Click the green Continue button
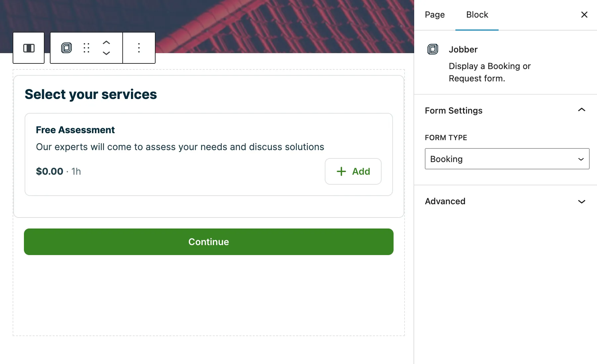The image size is (597, 364). [209, 242]
